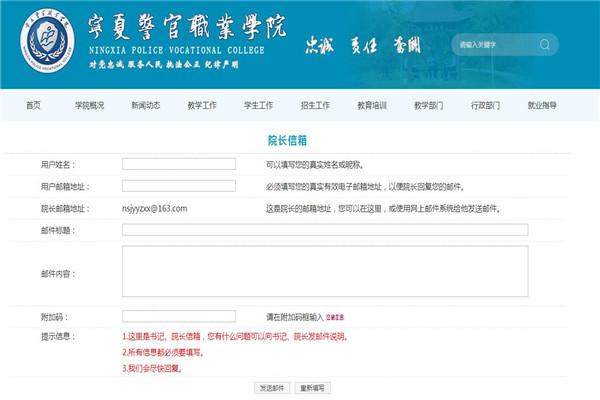Click the 用户姓名 input field
The image size is (600, 400).
tap(178, 164)
